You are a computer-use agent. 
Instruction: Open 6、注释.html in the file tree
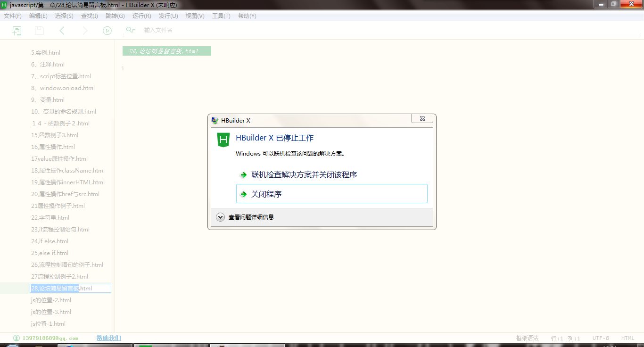[x=48, y=65]
